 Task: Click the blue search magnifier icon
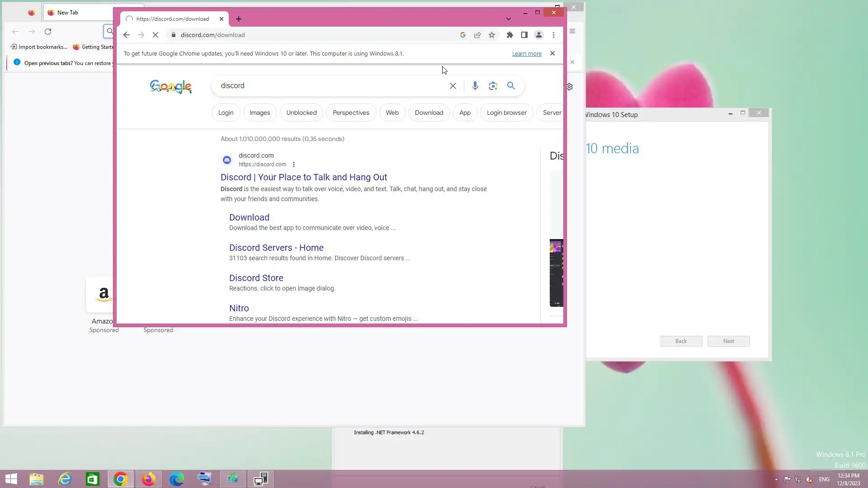point(511,86)
